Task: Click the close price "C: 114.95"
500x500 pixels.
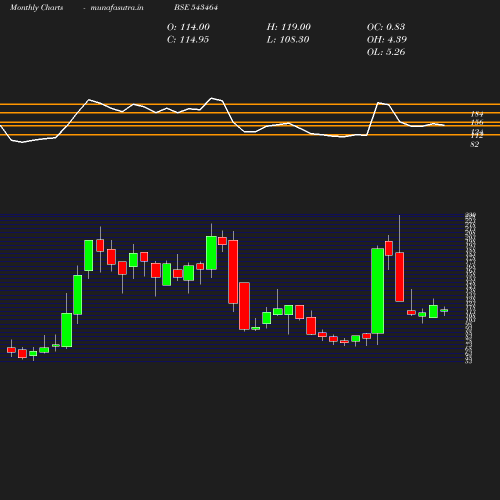Action: click(x=188, y=39)
